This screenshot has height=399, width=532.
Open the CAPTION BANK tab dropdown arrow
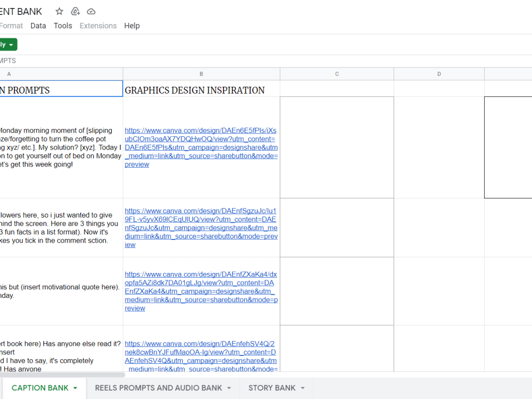pos(76,388)
